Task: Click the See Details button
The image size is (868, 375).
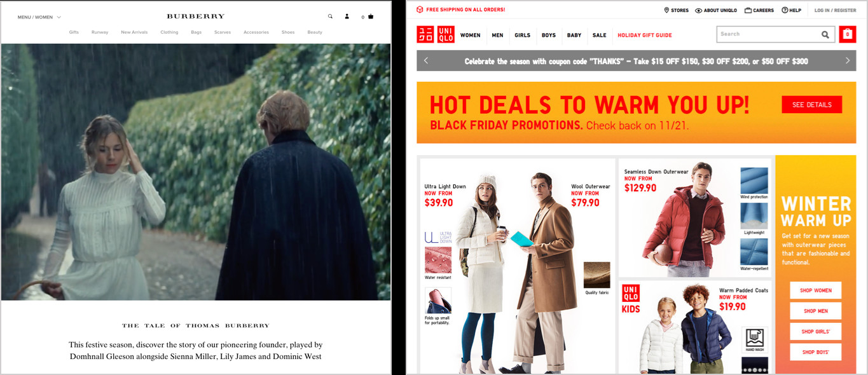Action: (x=812, y=105)
